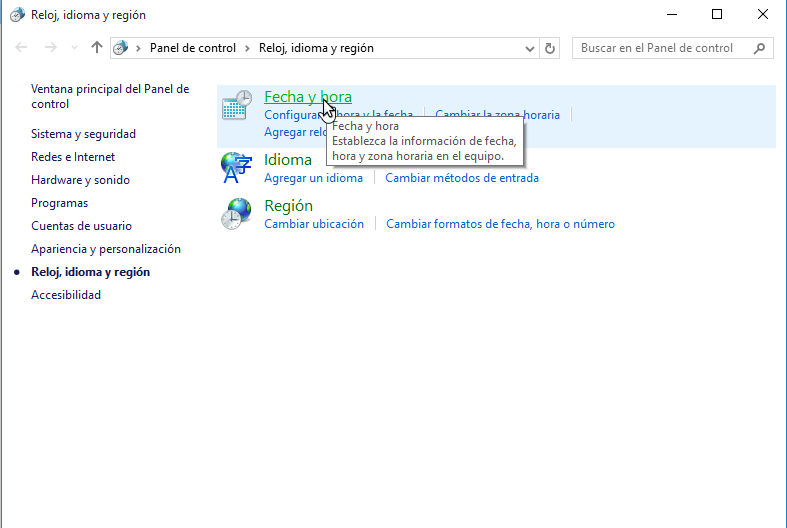Screen dimensions: 787x528
Task: Click Panel de control in the breadcrumb
Action: coord(193,48)
